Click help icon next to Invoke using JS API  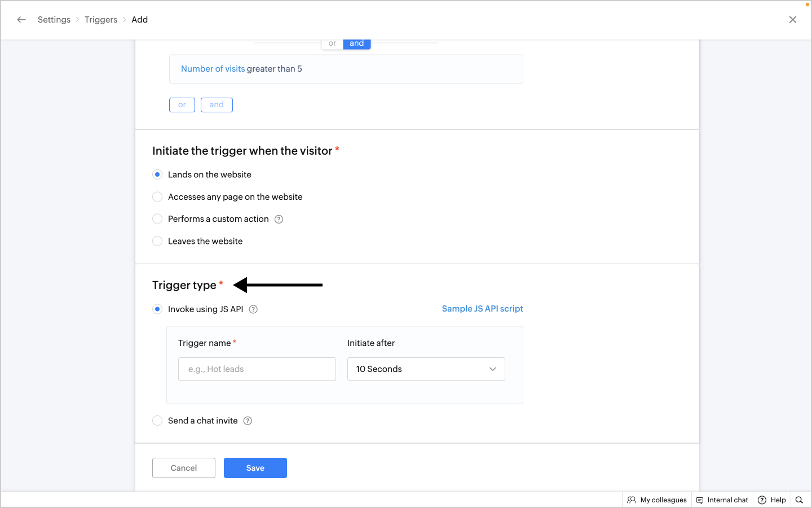click(253, 309)
